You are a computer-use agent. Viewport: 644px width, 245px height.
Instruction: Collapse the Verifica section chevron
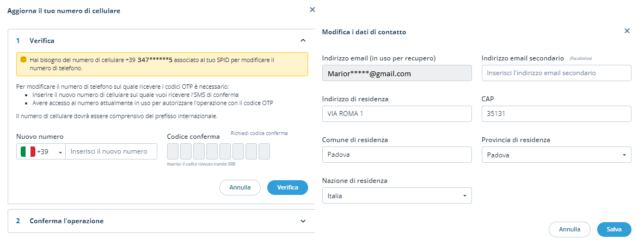click(303, 40)
